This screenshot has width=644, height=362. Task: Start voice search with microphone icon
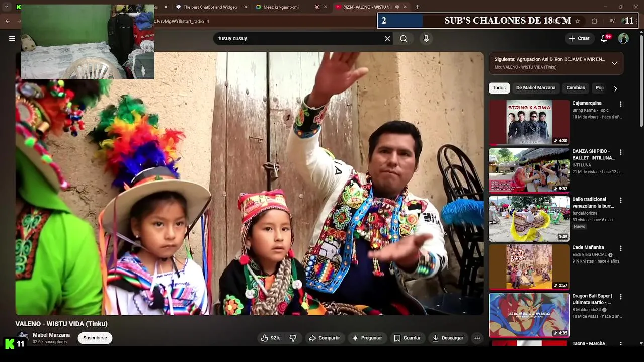426,38
